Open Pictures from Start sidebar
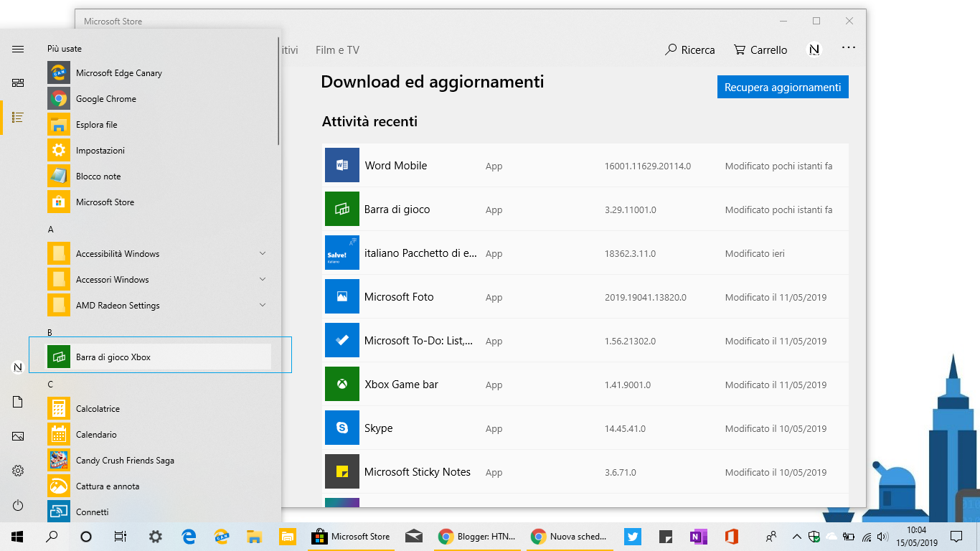The width and height of the screenshot is (980, 551). [x=18, y=436]
